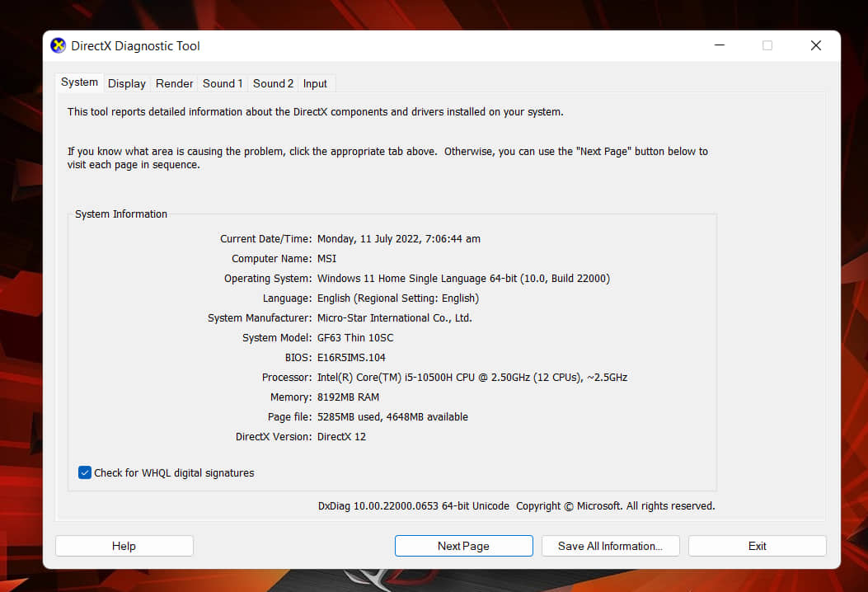Open the Render tab

(x=175, y=83)
